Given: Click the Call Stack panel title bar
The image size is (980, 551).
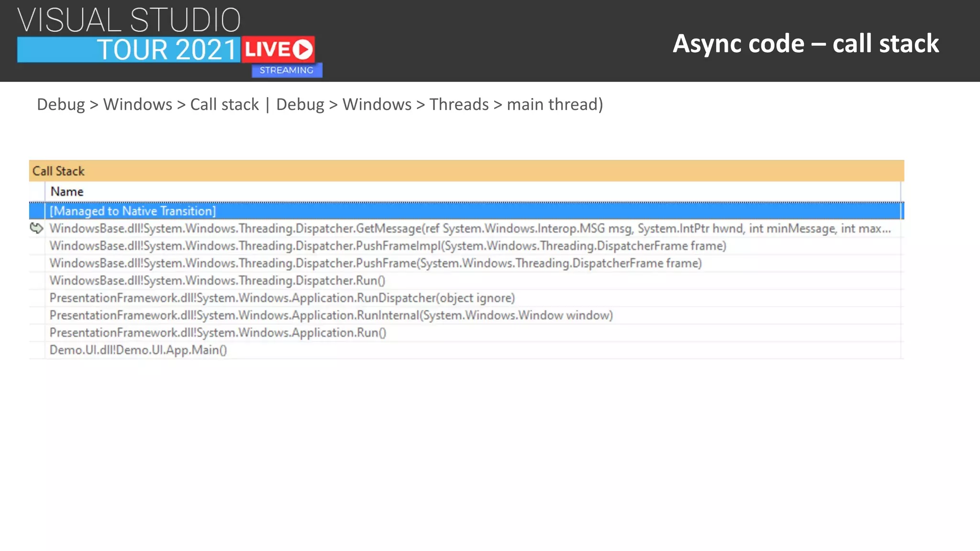Looking at the screenshot, I should [x=467, y=171].
